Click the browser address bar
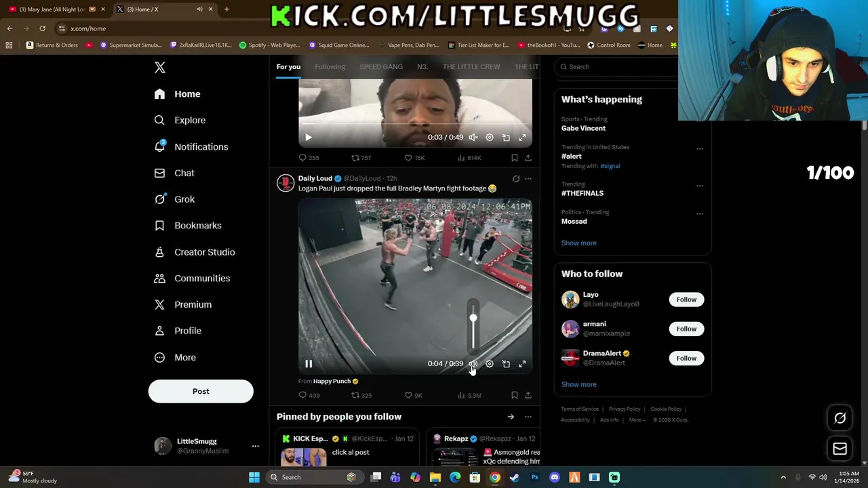This screenshot has width=868, height=488. (305, 28)
